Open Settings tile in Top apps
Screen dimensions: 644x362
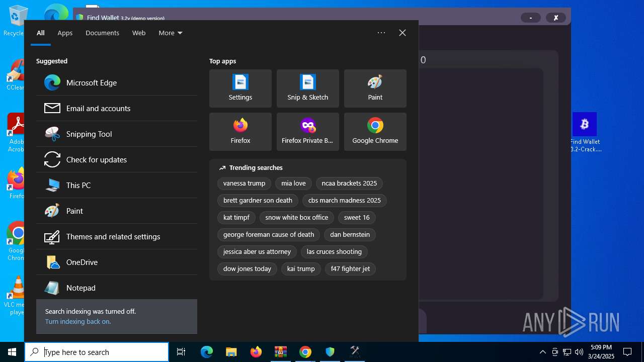coord(240,88)
